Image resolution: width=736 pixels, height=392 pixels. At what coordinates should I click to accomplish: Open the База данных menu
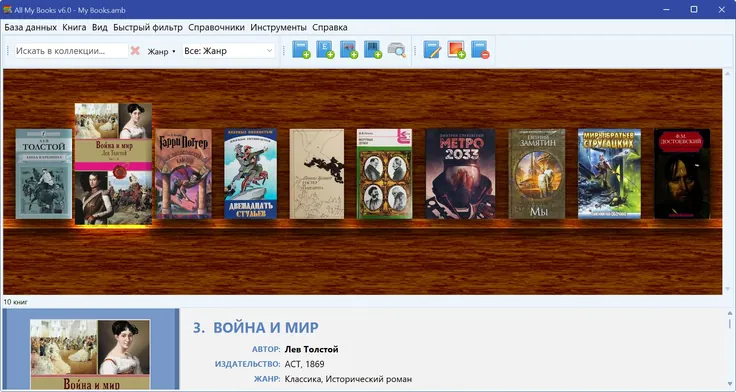(x=31, y=27)
